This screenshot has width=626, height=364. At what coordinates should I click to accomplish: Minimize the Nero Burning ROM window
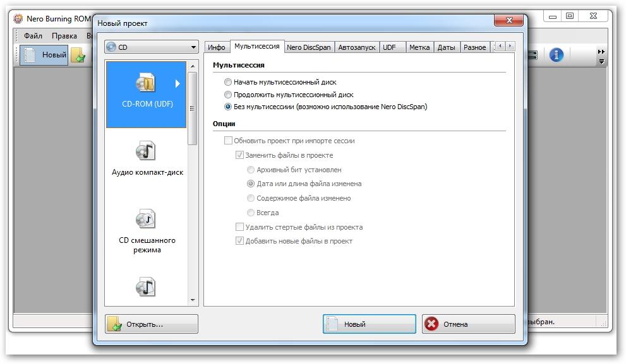pos(553,16)
